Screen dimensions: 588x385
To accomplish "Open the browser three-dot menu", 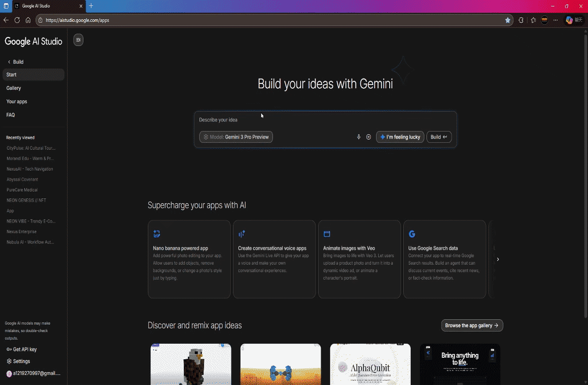I will pyautogui.click(x=555, y=20).
